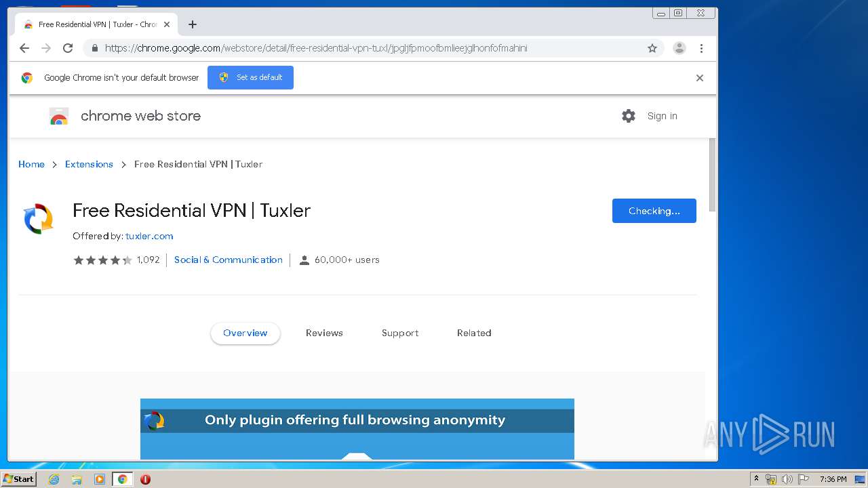The height and width of the screenshot is (488, 868).
Task: Switch to the Reviews tab
Action: pos(324,333)
